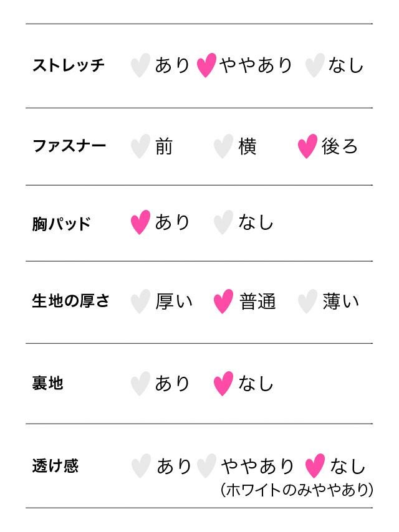Select the 厚い heart for 生地の厚さ
The image size is (399, 532).
click(x=141, y=302)
